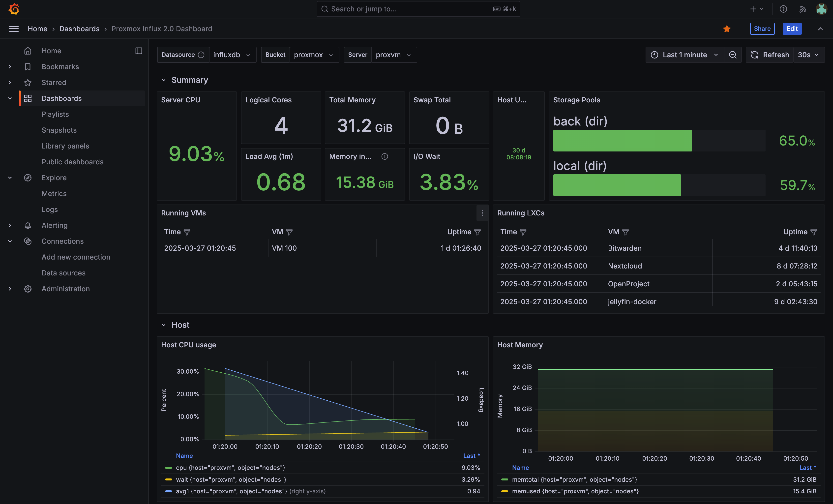Open the Server proxvm dropdown
This screenshot has width=833, height=504.
[x=394, y=55]
